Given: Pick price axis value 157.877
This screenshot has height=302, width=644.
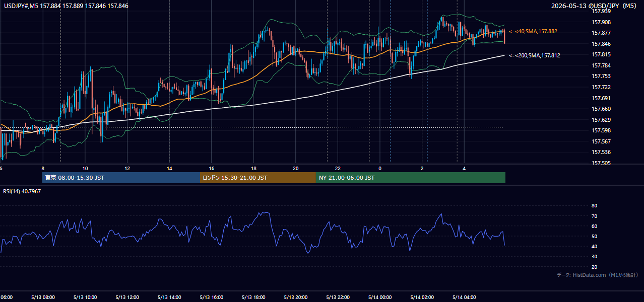Looking at the screenshot, I should pyautogui.click(x=602, y=33).
